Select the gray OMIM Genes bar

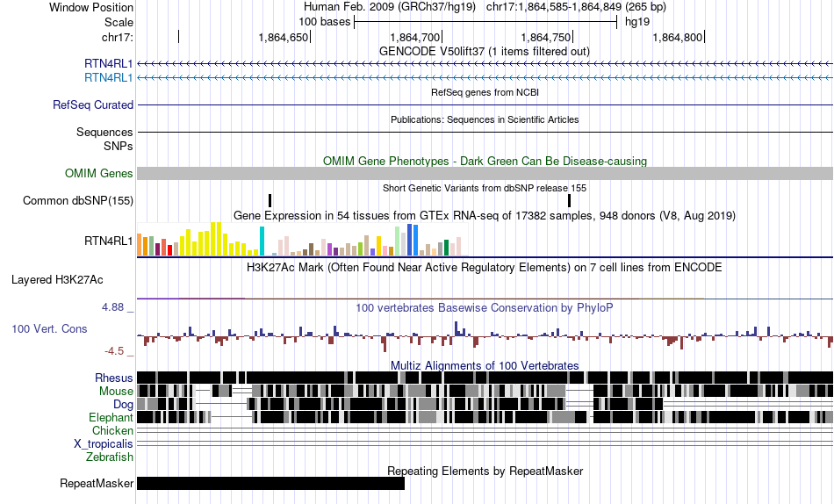(485, 174)
